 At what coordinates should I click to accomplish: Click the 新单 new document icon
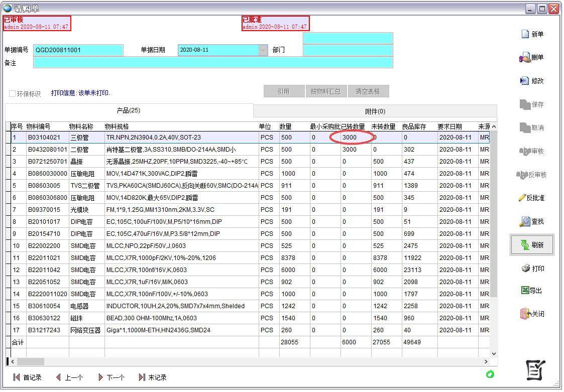click(x=525, y=34)
